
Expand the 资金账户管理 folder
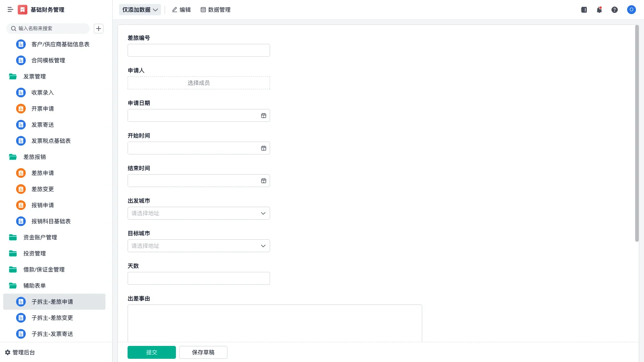coord(40,237)
